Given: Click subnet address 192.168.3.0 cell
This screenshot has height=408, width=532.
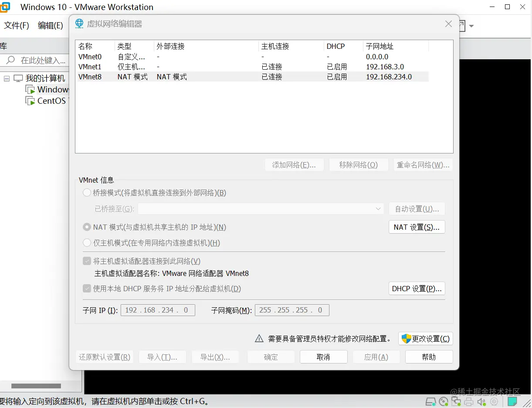Looking at the screenshot, I should click(x=385, y=67).
